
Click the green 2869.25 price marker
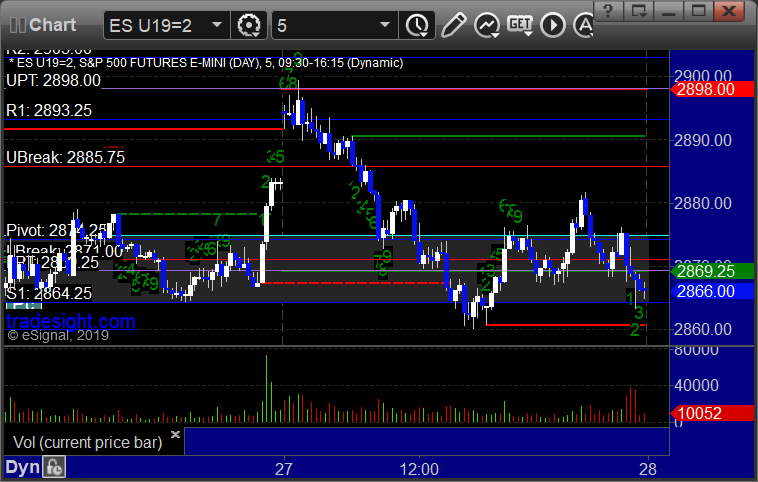(712, 271)
